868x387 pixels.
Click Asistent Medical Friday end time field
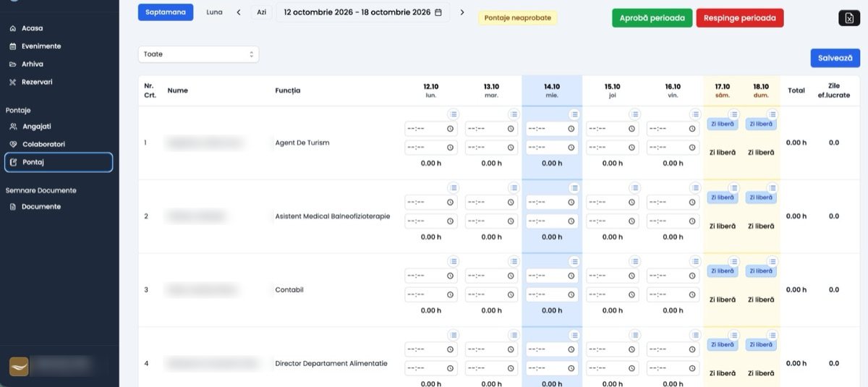(673, 221)
